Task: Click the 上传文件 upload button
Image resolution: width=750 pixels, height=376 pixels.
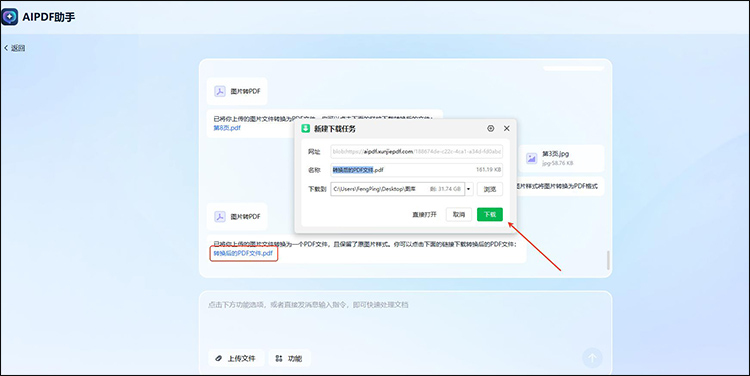Action: point(236,358)
